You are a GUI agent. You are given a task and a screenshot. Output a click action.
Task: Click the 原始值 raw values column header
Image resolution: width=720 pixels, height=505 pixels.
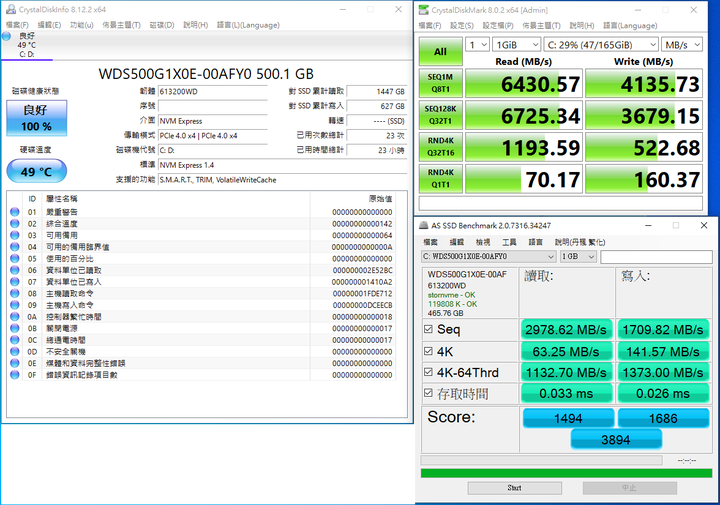click(381, 198)
